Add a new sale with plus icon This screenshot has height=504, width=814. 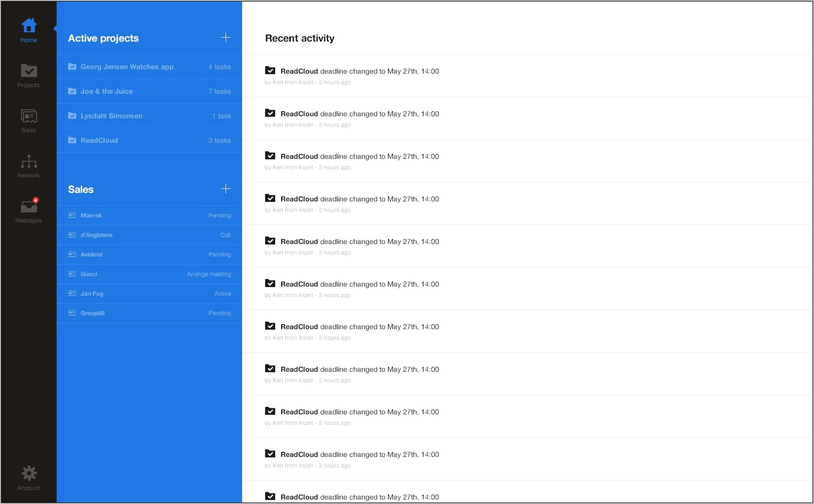pos(226,189)
